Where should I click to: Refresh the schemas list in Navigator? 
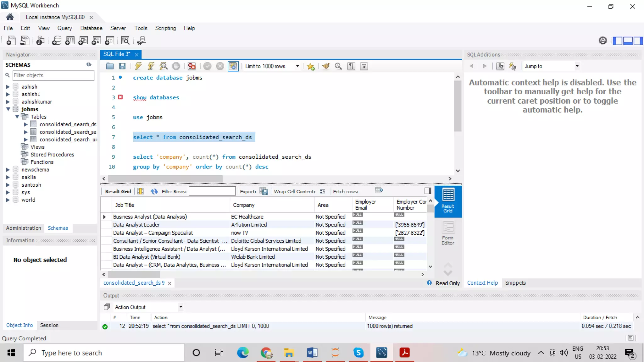coord(89,64)
